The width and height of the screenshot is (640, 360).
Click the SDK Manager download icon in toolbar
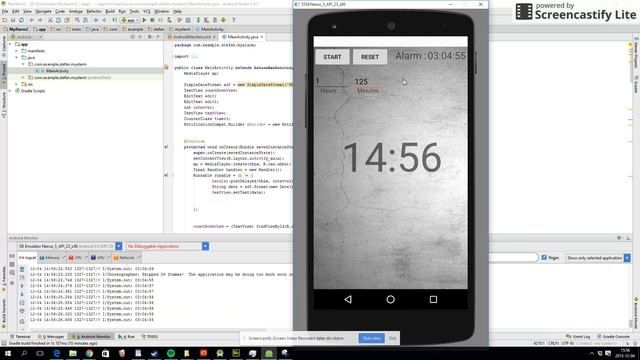pyautogui.click(x=223, y=20)
